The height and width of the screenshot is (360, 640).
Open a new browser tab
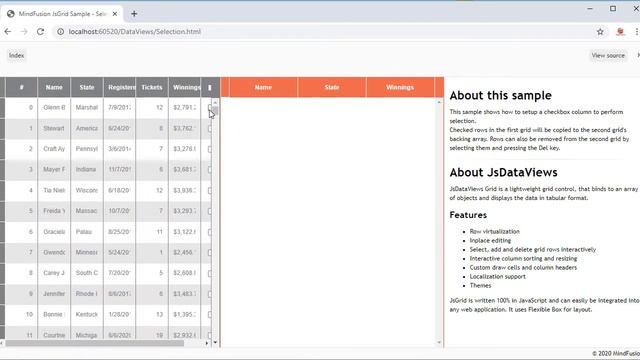click(x=134, y=13)
